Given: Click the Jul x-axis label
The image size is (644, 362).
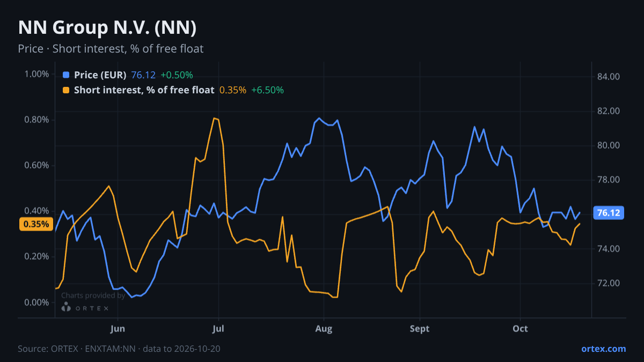Looking at the screenshot, I should point(218,329).
